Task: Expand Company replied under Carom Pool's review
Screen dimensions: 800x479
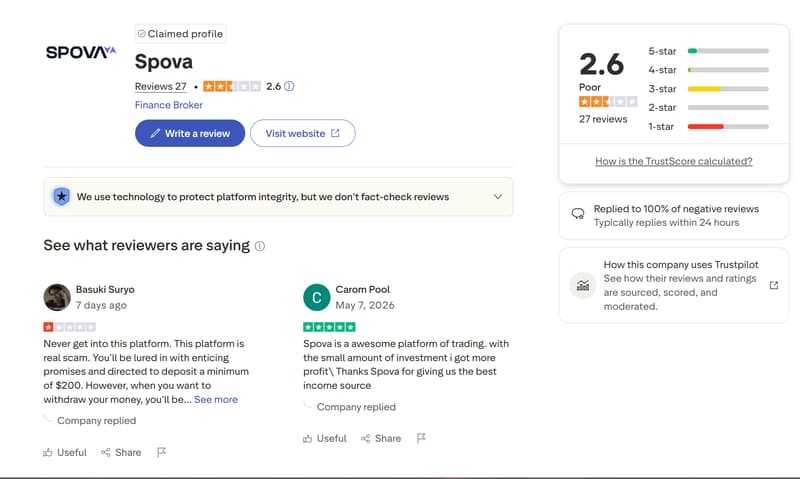Action: tap(356, 407)
